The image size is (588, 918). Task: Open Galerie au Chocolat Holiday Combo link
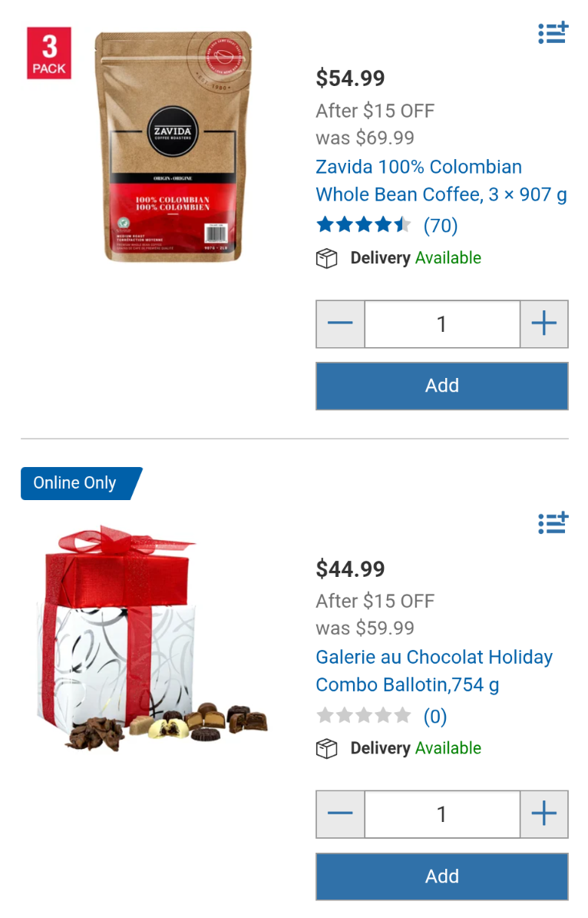pyautogui.click(x=434, y=671)
